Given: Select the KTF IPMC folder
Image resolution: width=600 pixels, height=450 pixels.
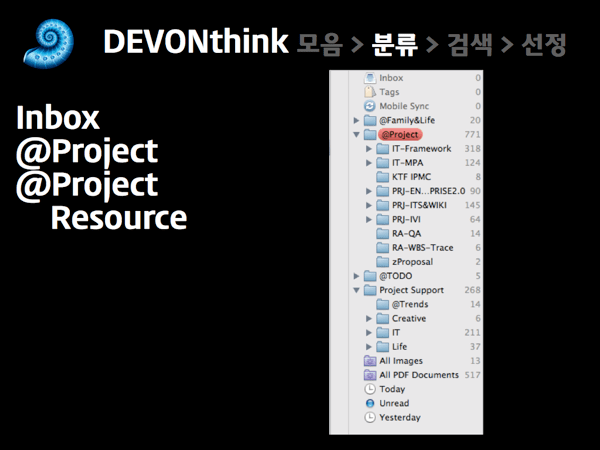Looking at the screenshot, I should 410,176.
